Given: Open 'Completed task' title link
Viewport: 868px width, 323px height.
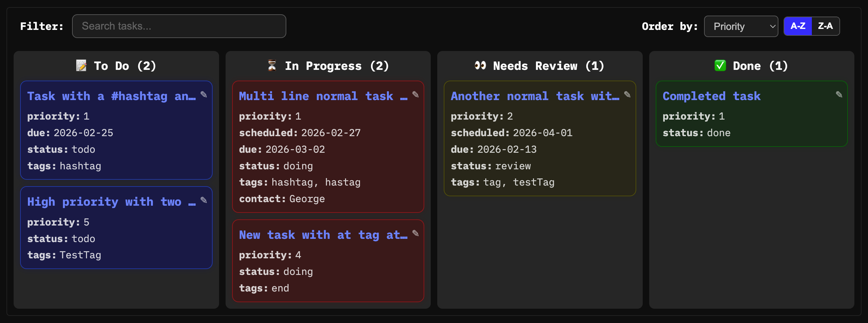Looking at the screenshot, I should 711,96.
